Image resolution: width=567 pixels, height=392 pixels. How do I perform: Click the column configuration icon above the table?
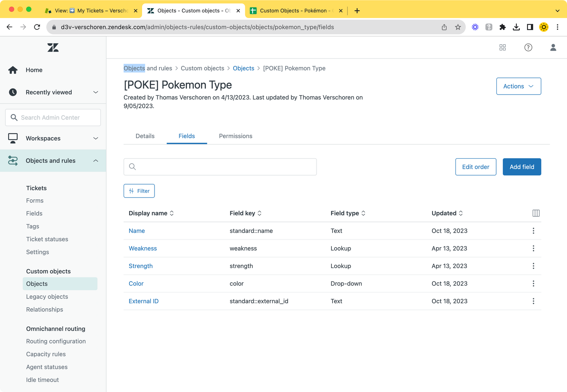[536, 213]
